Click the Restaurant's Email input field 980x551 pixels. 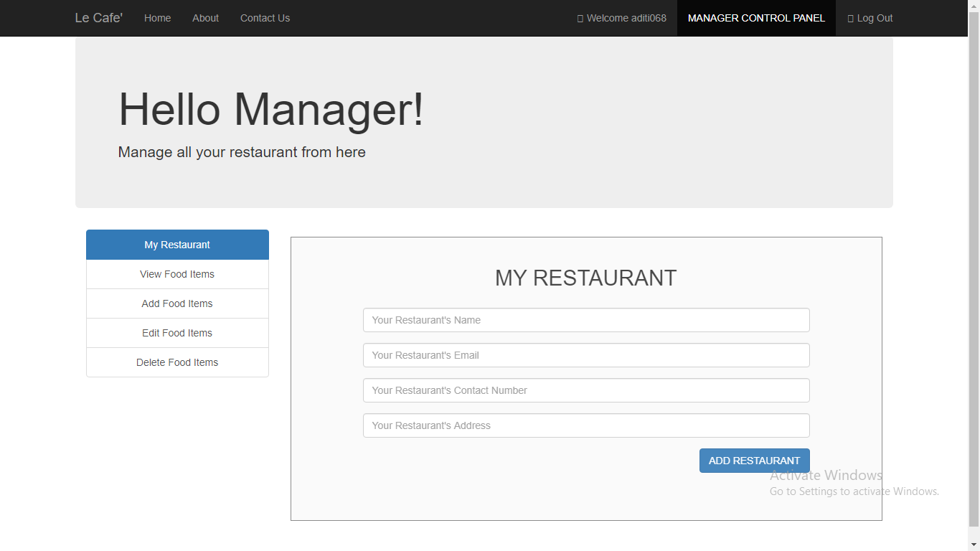click(585, 355)
